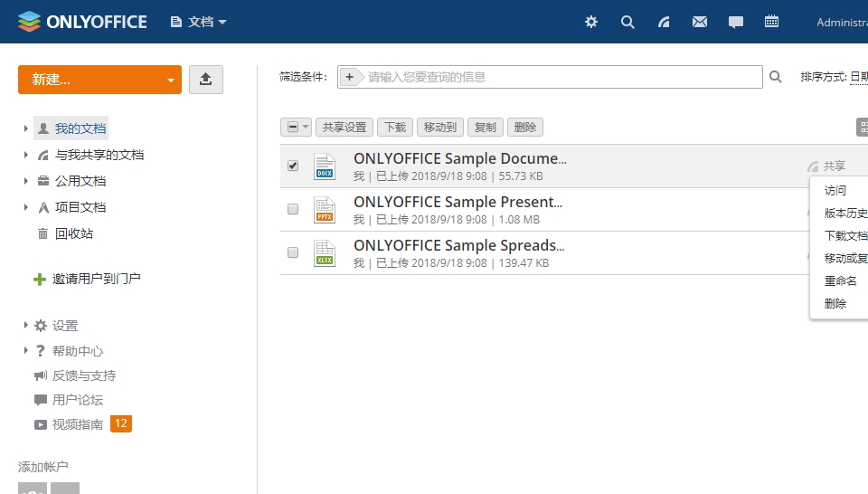Click the 邀请用户到门户 link
Viewport: 868px width, 494px height.
point(97,279)
